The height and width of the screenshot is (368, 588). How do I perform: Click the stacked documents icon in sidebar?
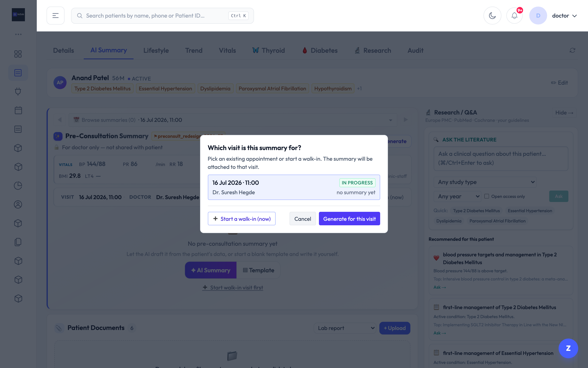(x=18, y=242)
